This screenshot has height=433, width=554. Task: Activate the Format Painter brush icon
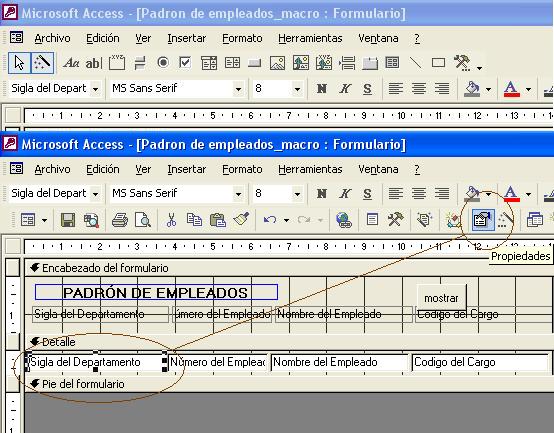point(241,219)
